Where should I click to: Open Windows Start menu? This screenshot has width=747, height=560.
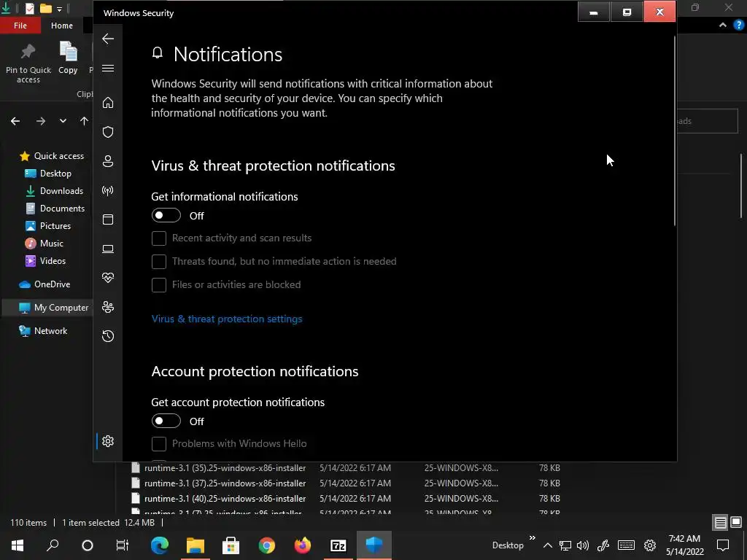[18, 545]
